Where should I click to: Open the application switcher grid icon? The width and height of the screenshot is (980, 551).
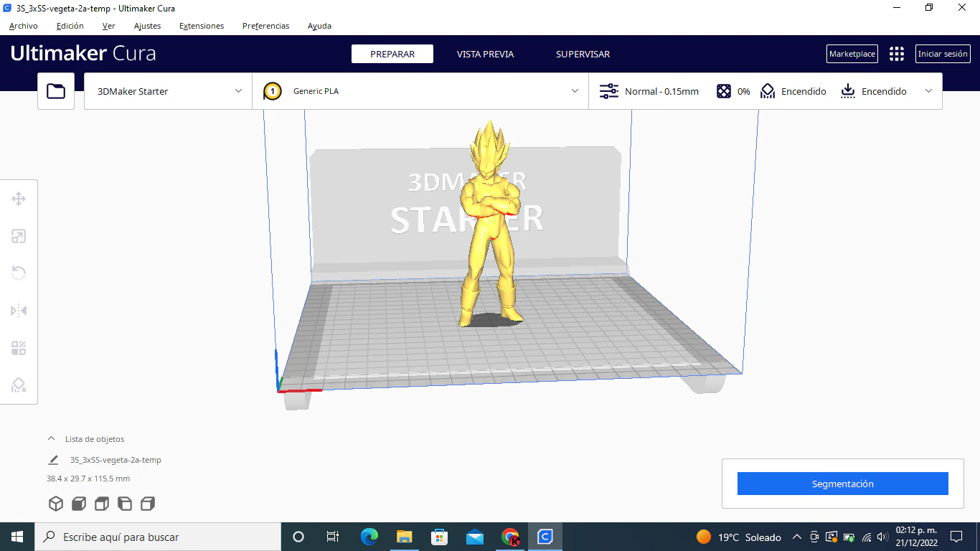coord(897,54)
